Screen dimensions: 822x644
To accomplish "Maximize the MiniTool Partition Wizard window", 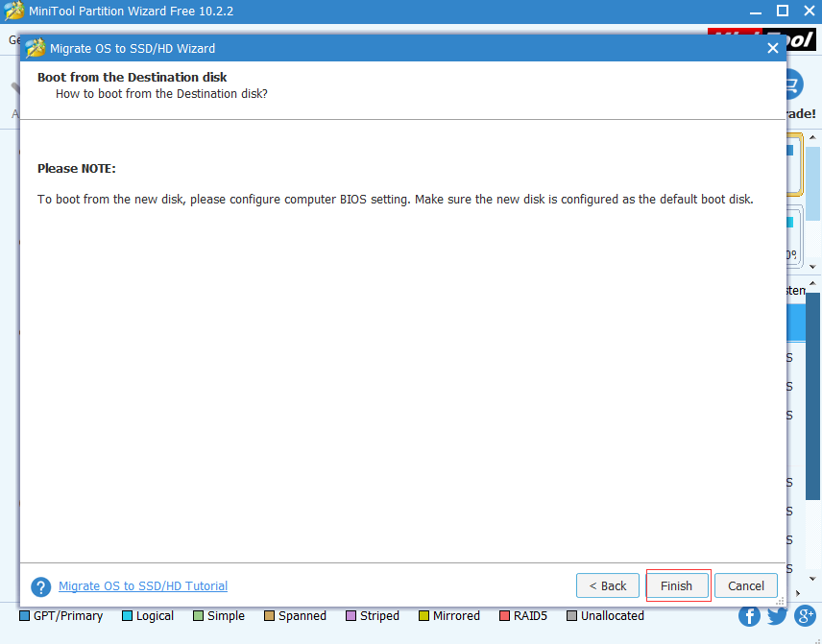I will [783, 11].
